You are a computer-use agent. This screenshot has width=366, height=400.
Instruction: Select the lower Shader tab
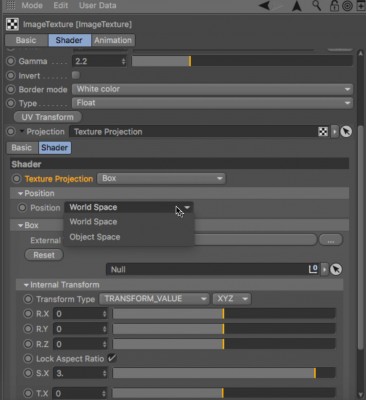click(x=55, y=148)
